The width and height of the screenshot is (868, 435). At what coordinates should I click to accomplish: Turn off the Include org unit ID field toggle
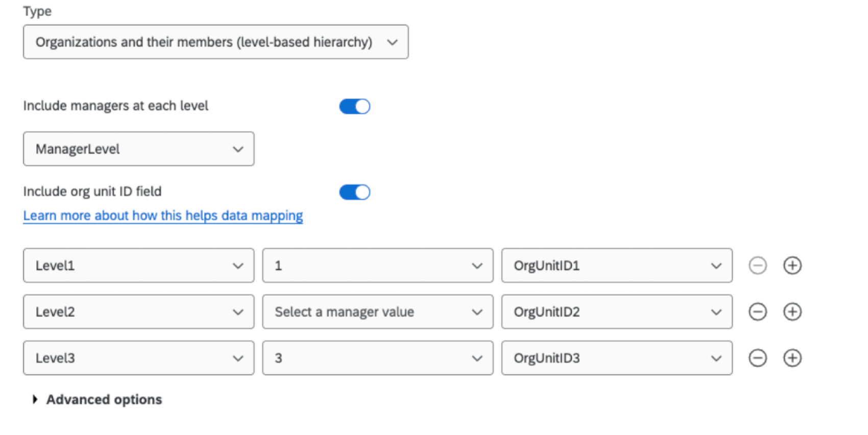[354, 191]
